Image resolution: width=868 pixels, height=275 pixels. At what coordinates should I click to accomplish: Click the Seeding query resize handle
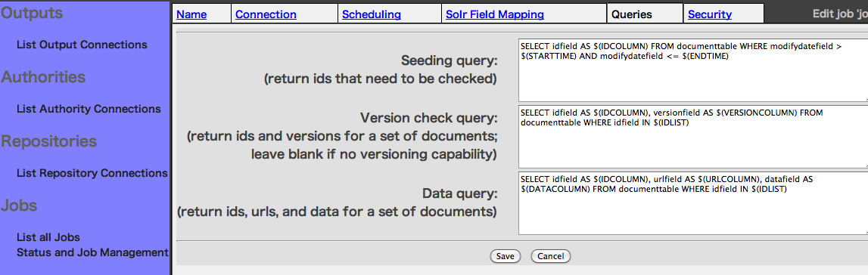pyautogui.click(x=865, y=99)
